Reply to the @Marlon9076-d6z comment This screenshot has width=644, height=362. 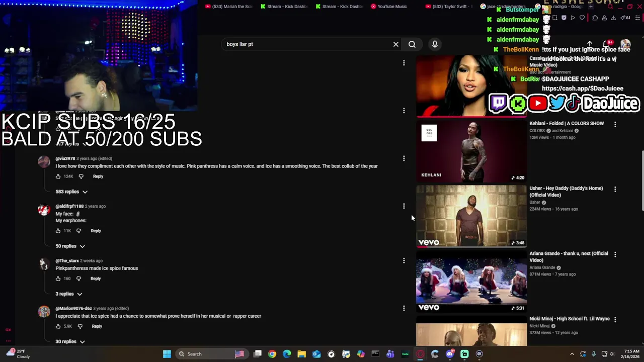(x=97, y=326)
